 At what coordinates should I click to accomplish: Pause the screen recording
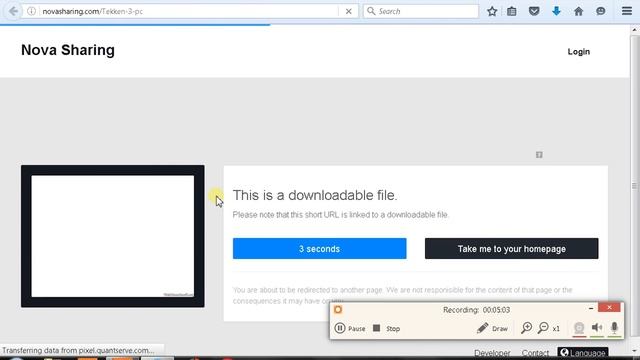350,328
